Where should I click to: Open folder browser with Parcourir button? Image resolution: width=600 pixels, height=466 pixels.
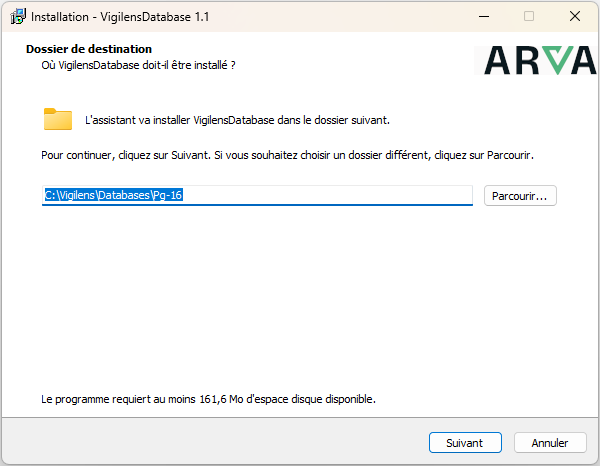[520, 196]
